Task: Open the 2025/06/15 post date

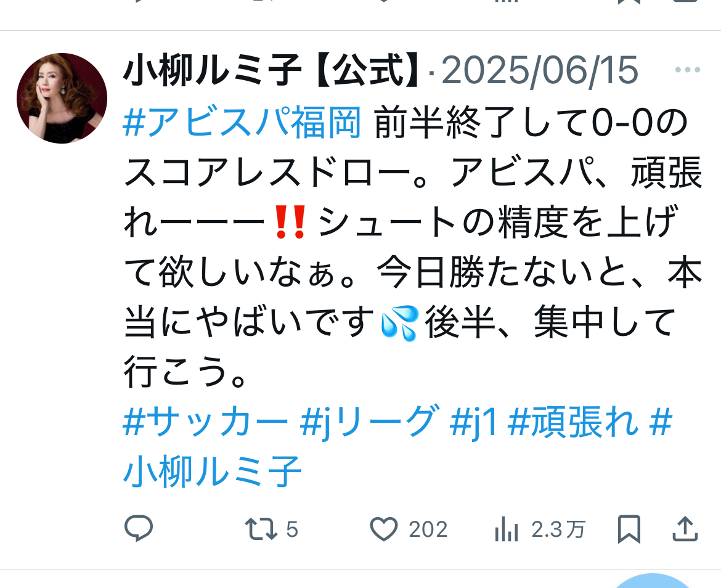Action: [x=540, y=70]
